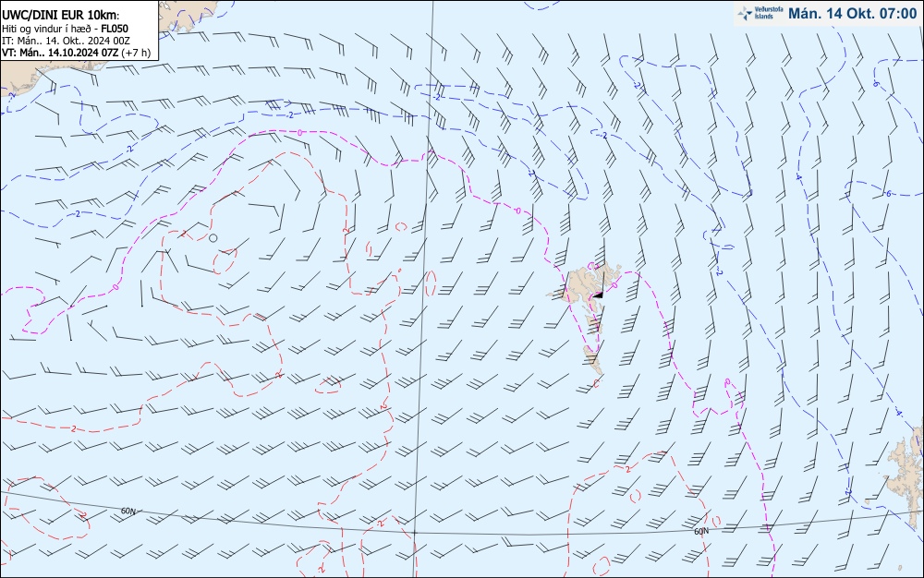Click the 60N latitude label near Shetland
The width and height of the screenshot is (924, 578).
point(701,532)
